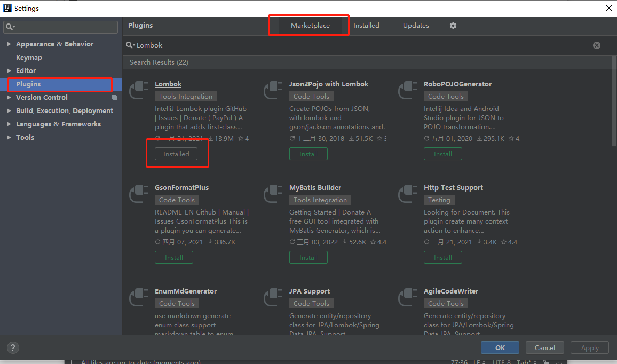Open the MyBatis Builder plugin title
Screen dimensions: 617x364
315,188
